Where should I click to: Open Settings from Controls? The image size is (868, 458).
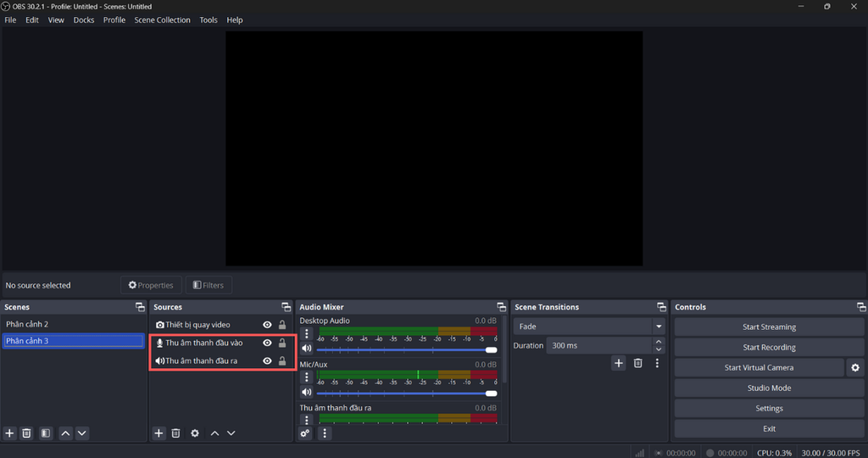pos(769,409)
